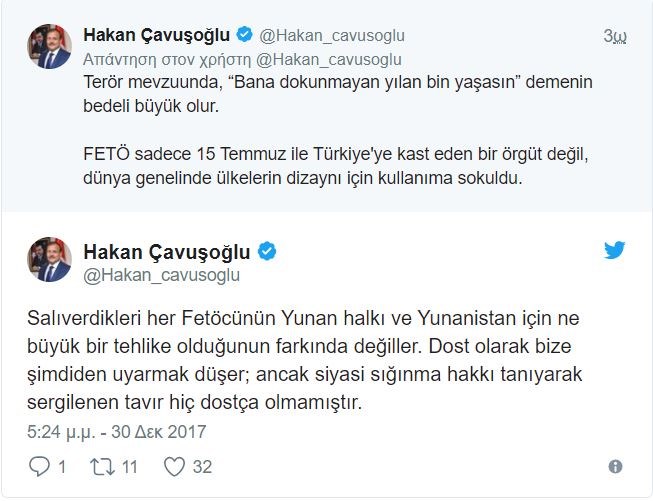Open the '5:24 μ.μ. - 30 Δεκ 2017' timestamp

pos(116,432)
